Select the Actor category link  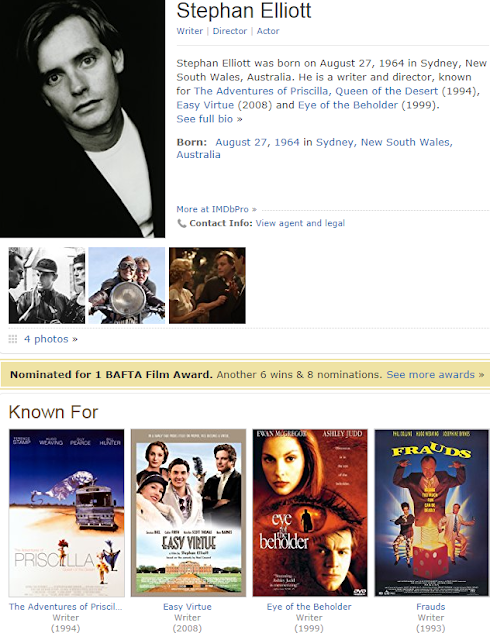[268, 31]
